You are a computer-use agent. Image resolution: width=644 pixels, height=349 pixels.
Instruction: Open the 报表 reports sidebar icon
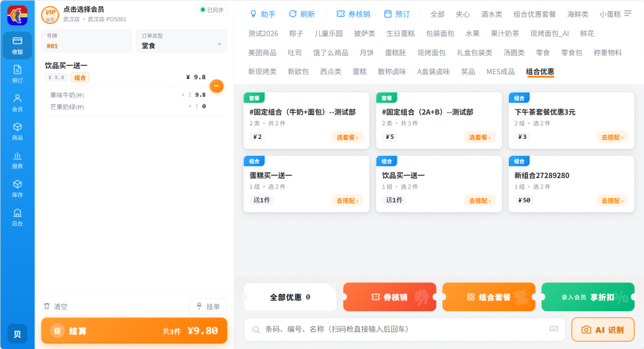[17, 160]
